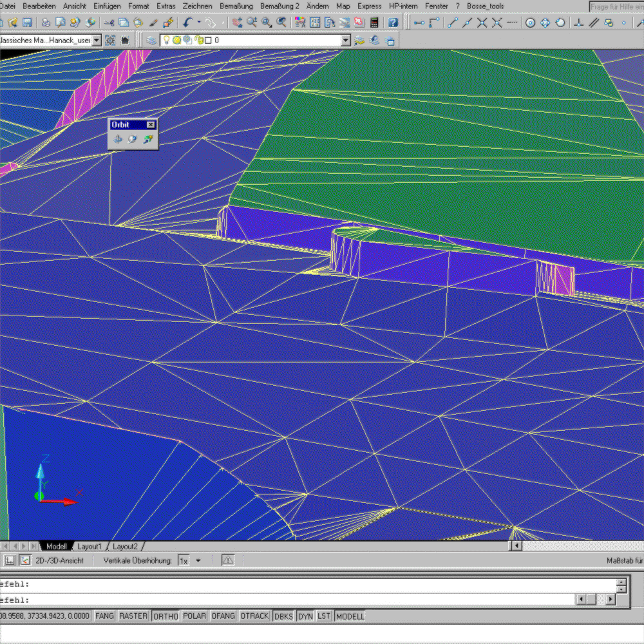
Task: Toggle ORTHO mode in status bar
Action: click(165, 616)
